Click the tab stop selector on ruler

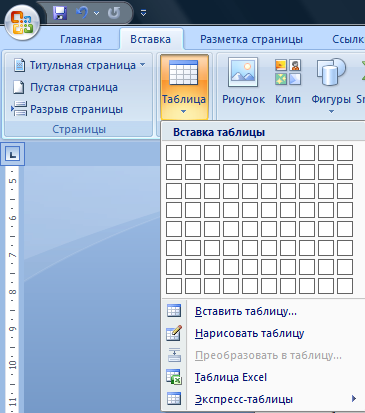point(13,154)
